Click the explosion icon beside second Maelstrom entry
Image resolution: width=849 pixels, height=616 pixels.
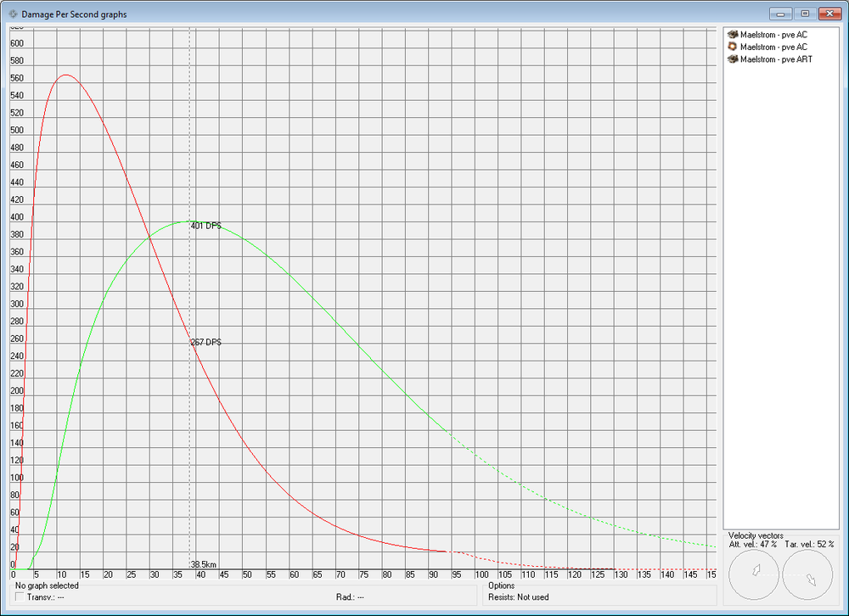[x=733, y=47]
